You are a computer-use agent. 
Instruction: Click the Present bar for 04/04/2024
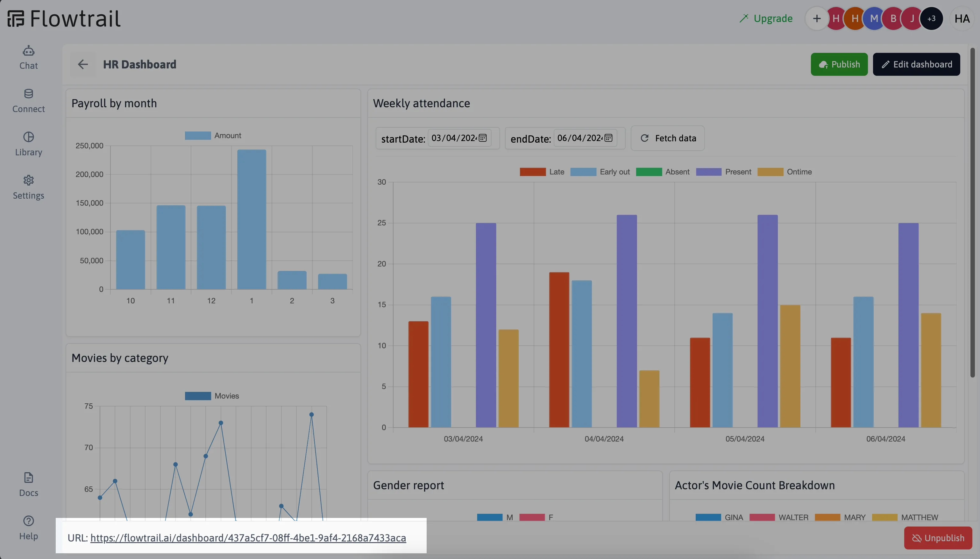click(627, 321)
